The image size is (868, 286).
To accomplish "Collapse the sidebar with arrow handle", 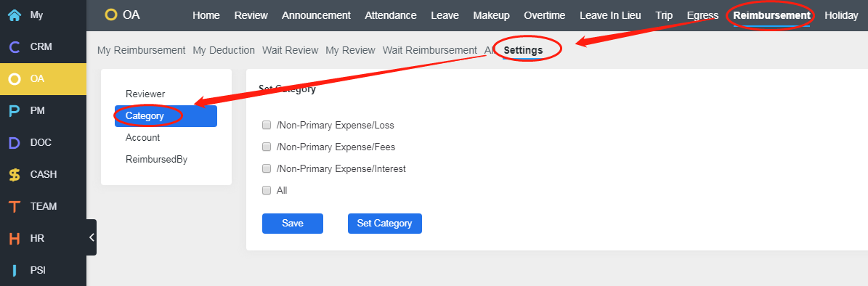I will [92, 237].
